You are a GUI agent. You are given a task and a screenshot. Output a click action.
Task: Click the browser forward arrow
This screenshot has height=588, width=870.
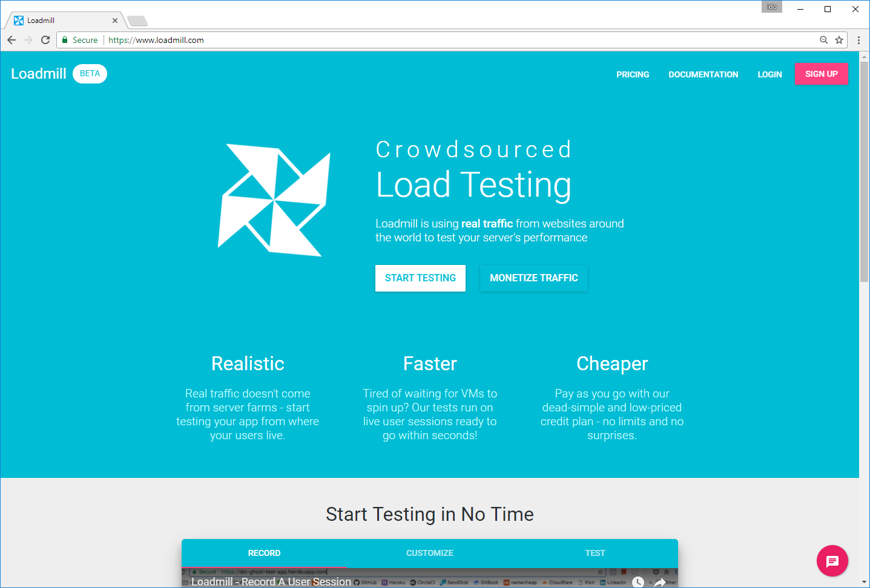(x=28, y=40)
